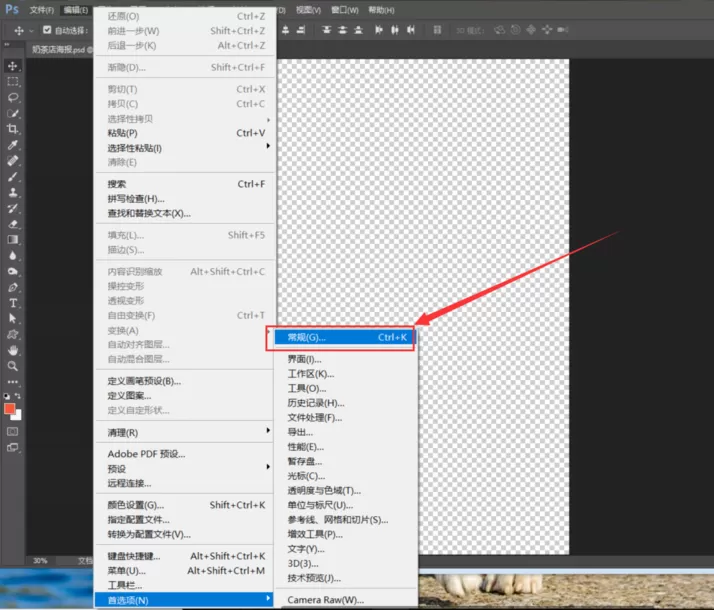Viewport: 714px width, 610px height.
Task: Toggle Quick Mask mode icon
Action: 13,431
